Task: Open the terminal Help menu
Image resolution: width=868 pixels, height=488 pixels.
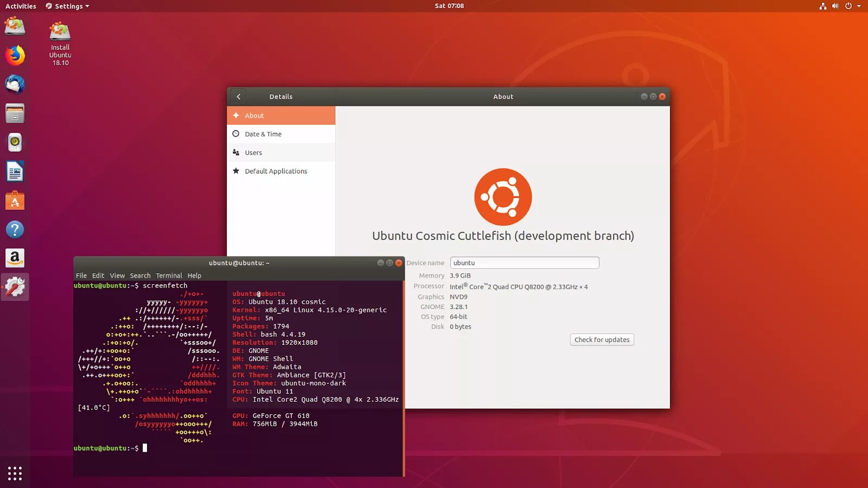Action: pos(194,275)
